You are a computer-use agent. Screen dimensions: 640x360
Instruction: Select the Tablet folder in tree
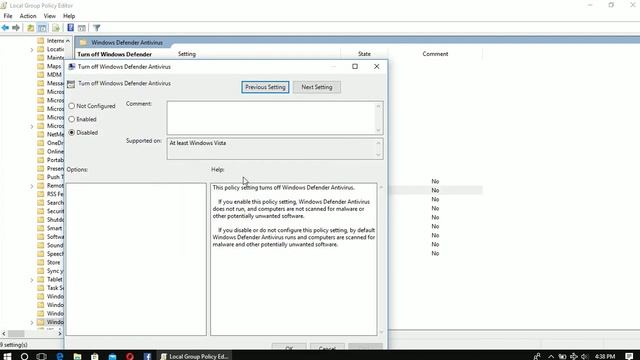pos(54,280)
